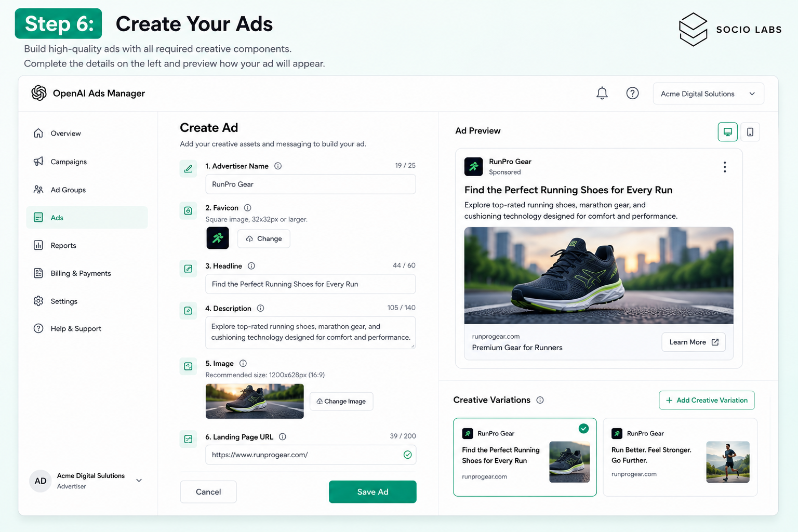Open the Settings page
The height and width of the screenshot is (532, 798).
[x=87, y=301]
